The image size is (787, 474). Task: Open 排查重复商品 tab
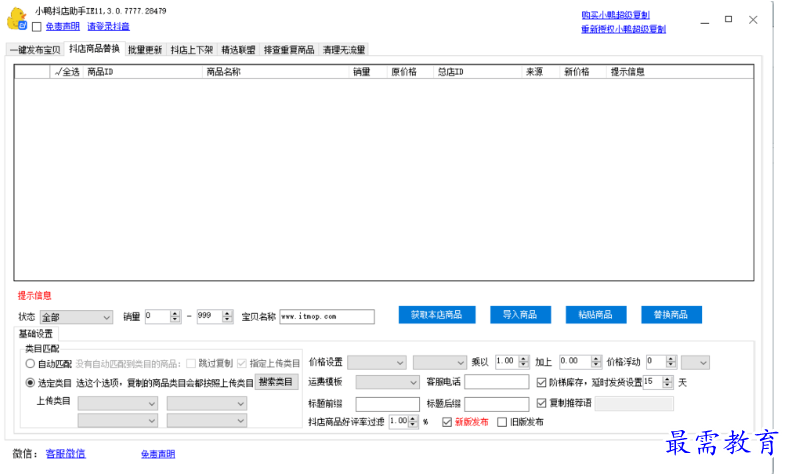tap(289, 50)
